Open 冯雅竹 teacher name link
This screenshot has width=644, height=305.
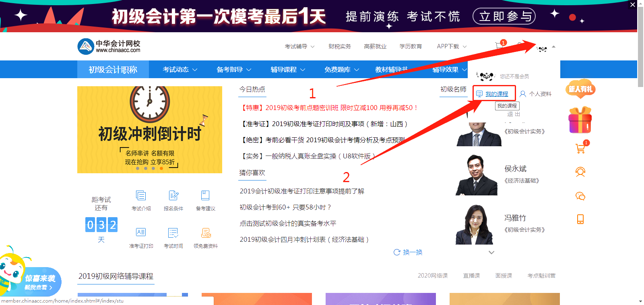pos(515,218)
